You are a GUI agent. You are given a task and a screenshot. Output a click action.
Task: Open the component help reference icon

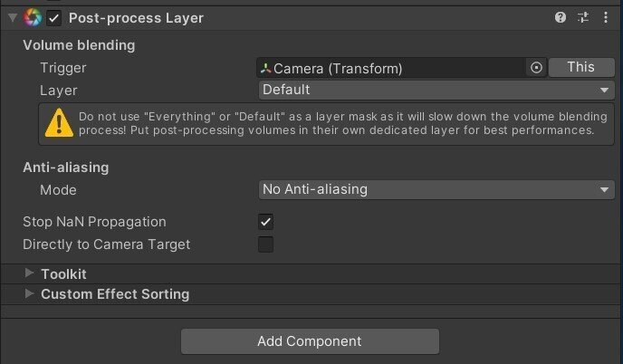pyautogui.click(x=561, y=18)
